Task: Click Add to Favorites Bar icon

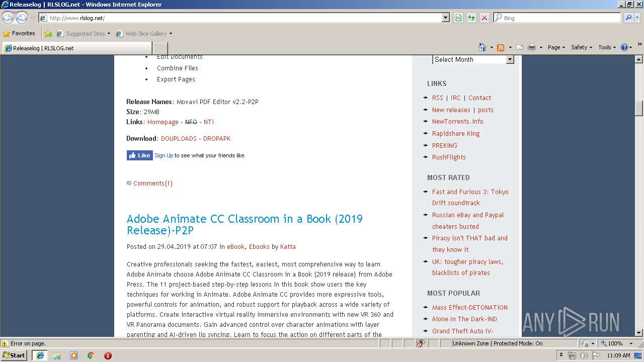Action: tap(48, 34)
